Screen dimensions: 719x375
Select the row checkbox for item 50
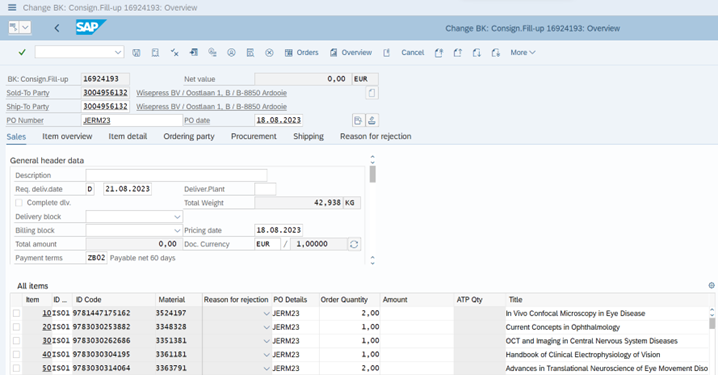[x=17, y=368]
